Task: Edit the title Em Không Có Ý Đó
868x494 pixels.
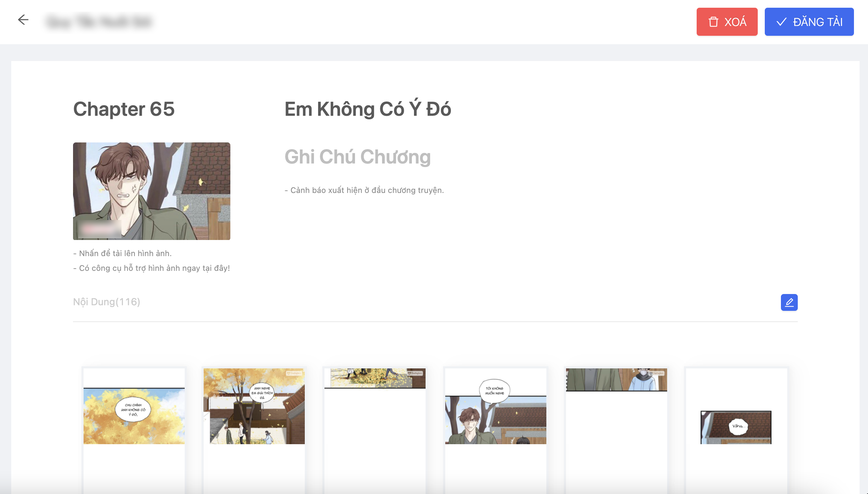Action: point(368,109)
